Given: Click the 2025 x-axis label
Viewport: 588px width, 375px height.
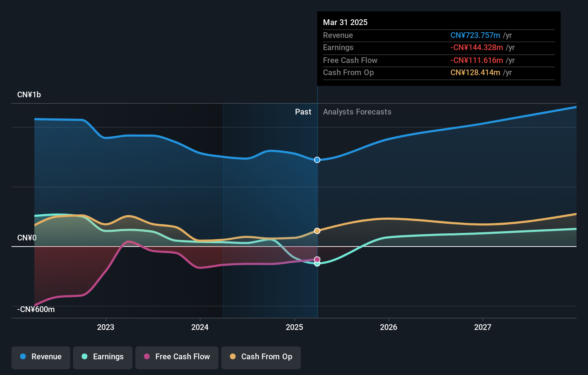Looking at the screenshot, I should tap(294, 327).
